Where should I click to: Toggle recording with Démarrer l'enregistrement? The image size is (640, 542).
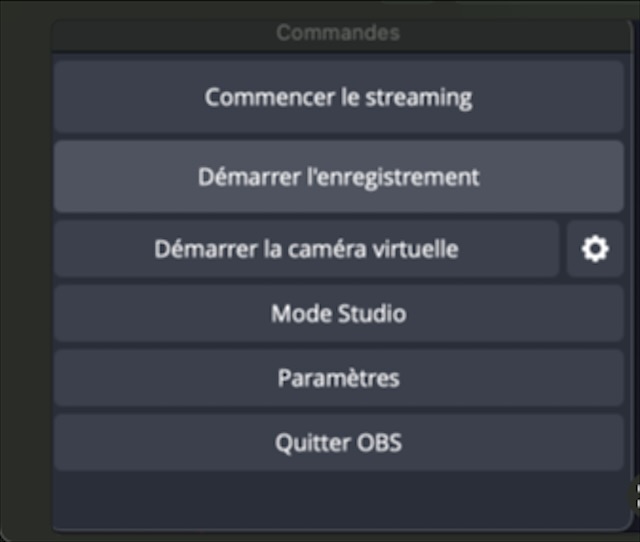pos(338,177)
